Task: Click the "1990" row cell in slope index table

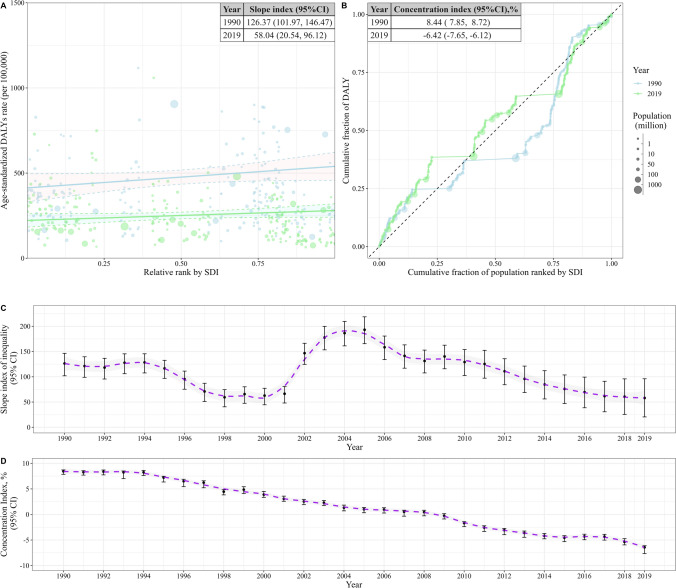Action: click(x=232, y=22)
